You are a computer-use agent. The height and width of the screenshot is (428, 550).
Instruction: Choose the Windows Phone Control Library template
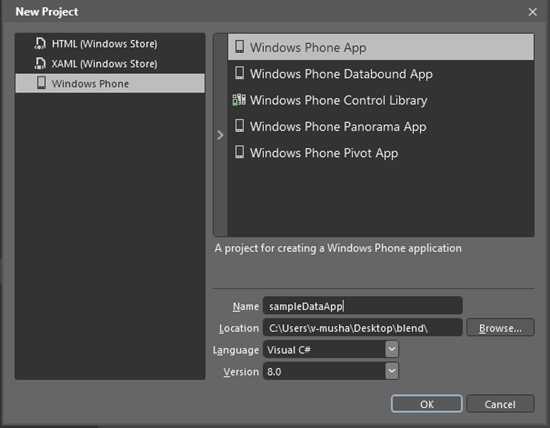381,100
